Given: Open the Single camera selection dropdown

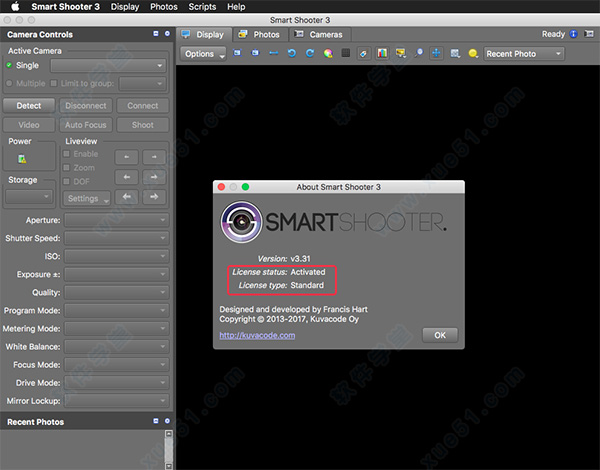Looking at the screenshot, I should [x=108, y=65].
